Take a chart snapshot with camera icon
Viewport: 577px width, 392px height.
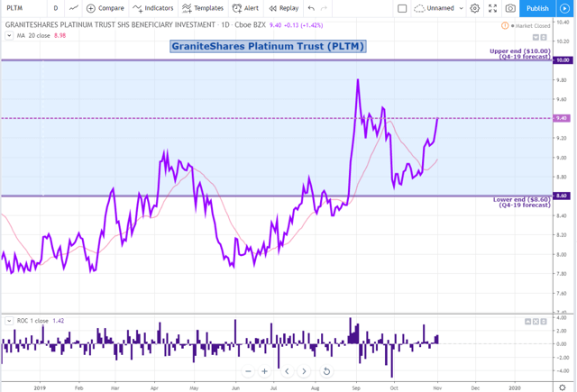[510, 8]
